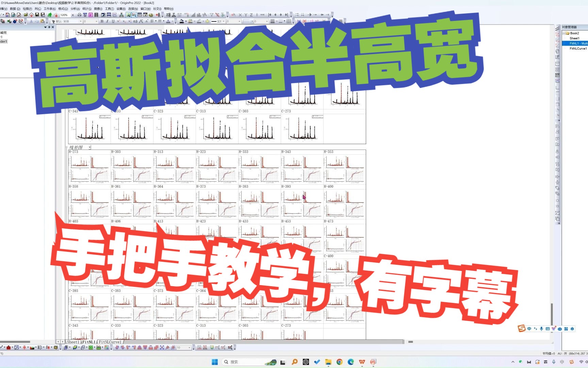588x368 pixels.
Task: Click the Add new column icon
Action: [158, 15]
